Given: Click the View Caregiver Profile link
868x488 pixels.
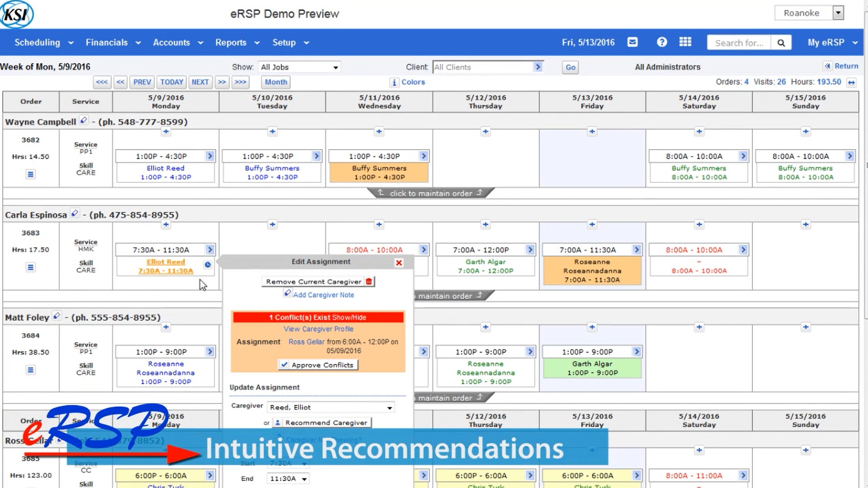Looking at the screenshot, I should 318,329.
